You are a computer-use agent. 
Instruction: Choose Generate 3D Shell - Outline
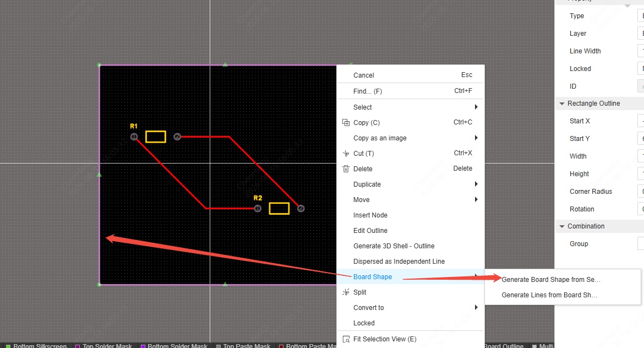pyautogui.click(x=411, y=246)
